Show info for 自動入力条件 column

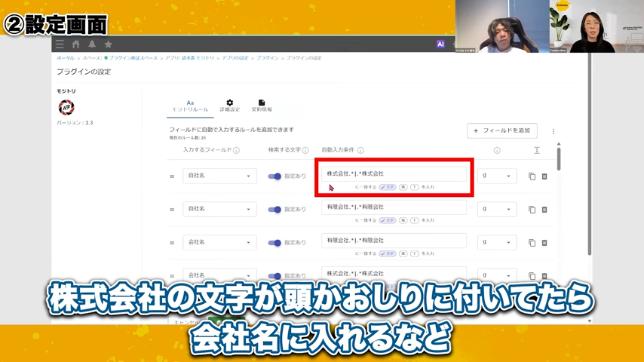point(360,150)
